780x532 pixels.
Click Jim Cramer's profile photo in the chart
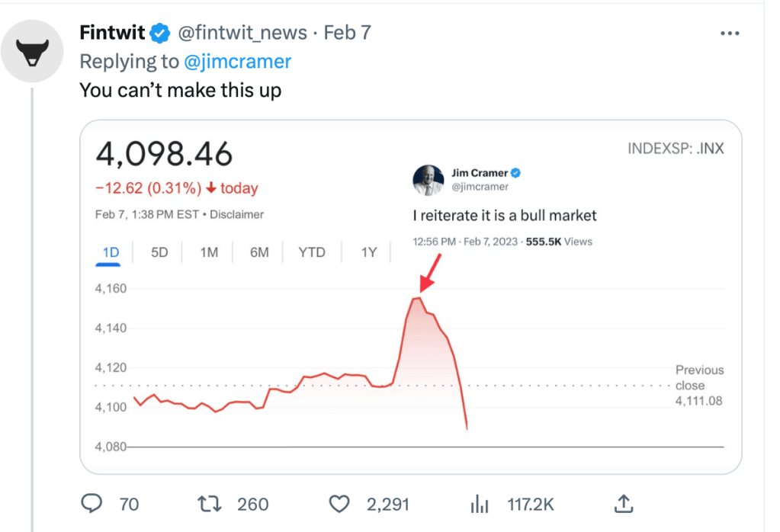(428, 180)
